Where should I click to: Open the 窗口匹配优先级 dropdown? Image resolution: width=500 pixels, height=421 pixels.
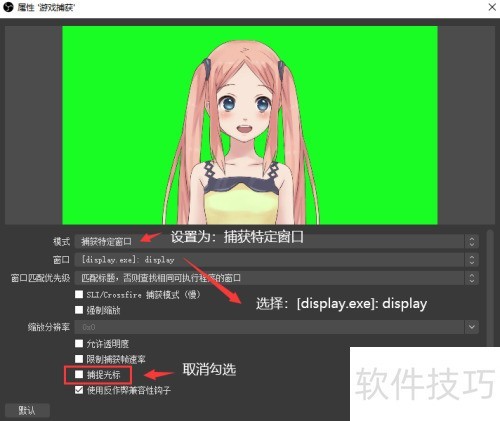276,278
